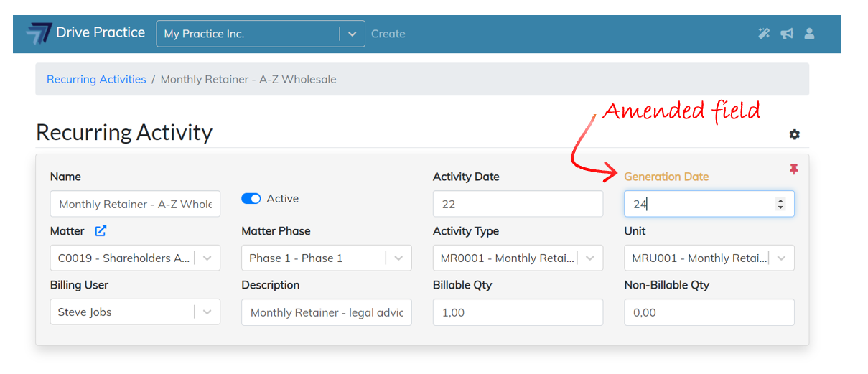Open Matter external link icon
Image resolution: width=868 pixels, height=374 pixels.
(x=101, y=231)
